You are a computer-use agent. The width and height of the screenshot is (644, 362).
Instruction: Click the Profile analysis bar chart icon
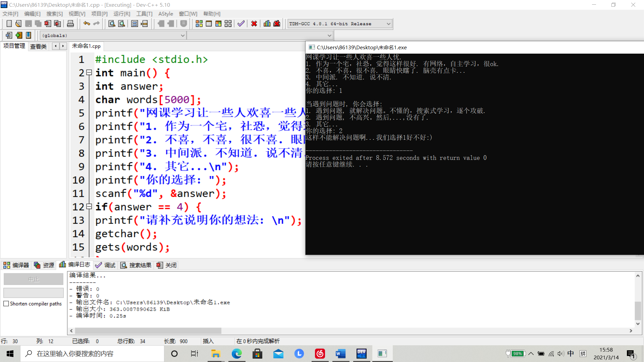(267, 24)
